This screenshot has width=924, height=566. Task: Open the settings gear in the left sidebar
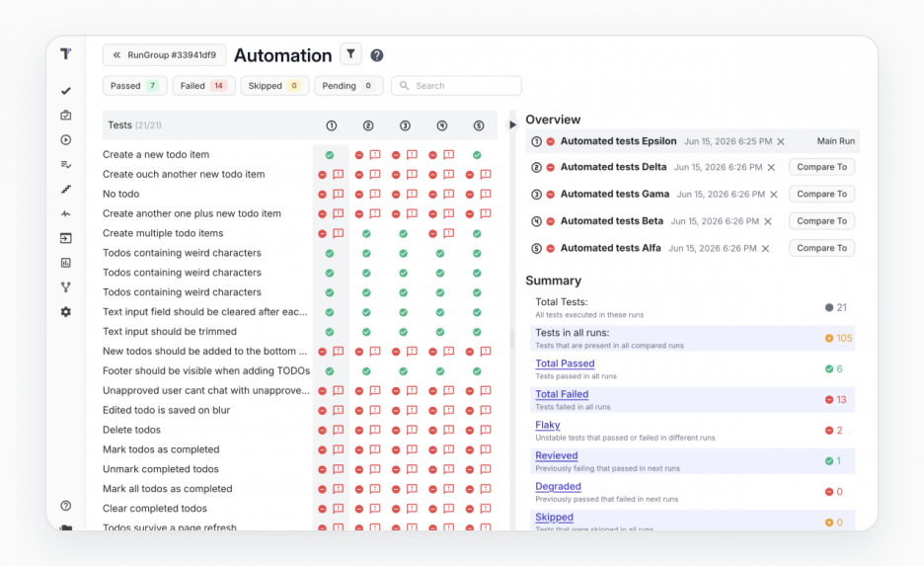tap(66, 312)
